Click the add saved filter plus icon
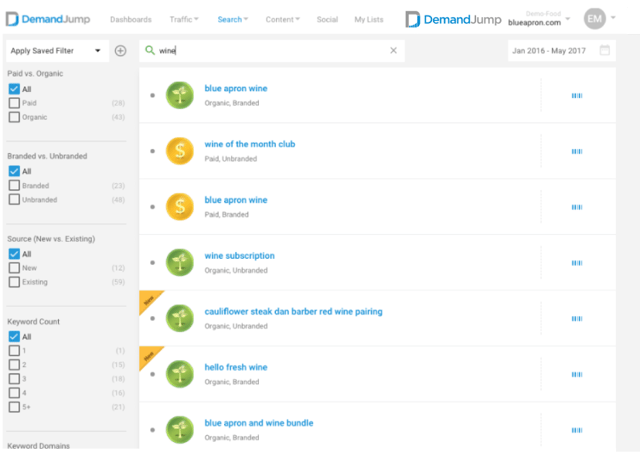Screen dimensions: 640x452 pos(120,51)
